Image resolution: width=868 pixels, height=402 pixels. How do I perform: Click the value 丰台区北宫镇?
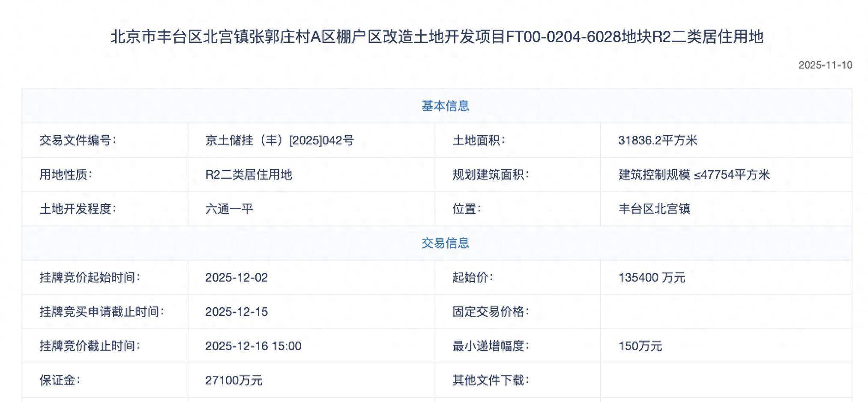pyautogui.click(x=654, y=209)
